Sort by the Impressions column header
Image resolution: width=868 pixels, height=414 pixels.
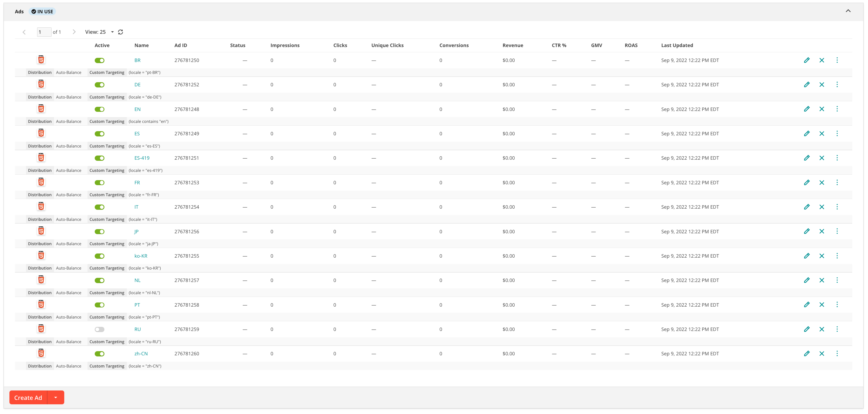click(x=285, y=45)
